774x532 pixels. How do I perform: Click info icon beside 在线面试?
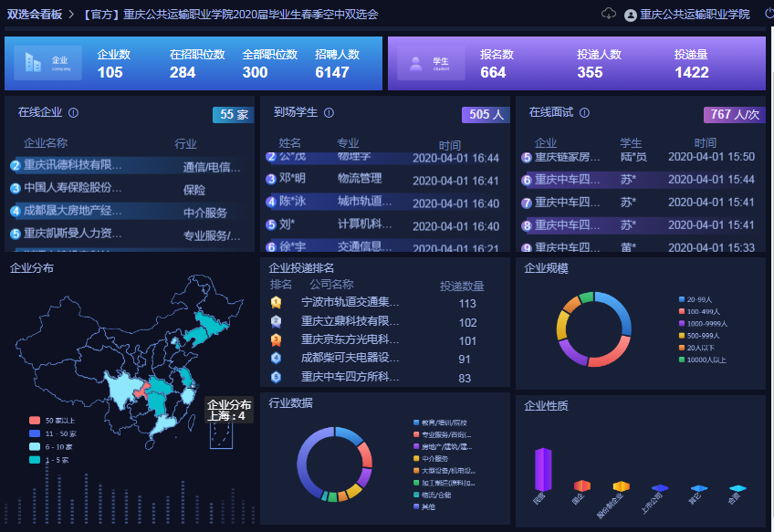584,113
